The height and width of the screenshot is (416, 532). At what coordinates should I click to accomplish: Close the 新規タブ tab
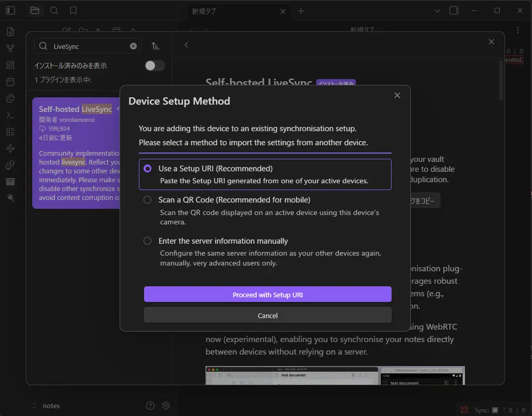[282, 11]
